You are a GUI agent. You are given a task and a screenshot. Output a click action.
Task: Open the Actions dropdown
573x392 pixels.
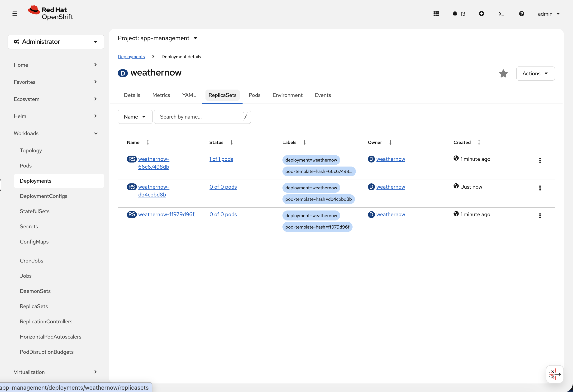click(535, 73)
